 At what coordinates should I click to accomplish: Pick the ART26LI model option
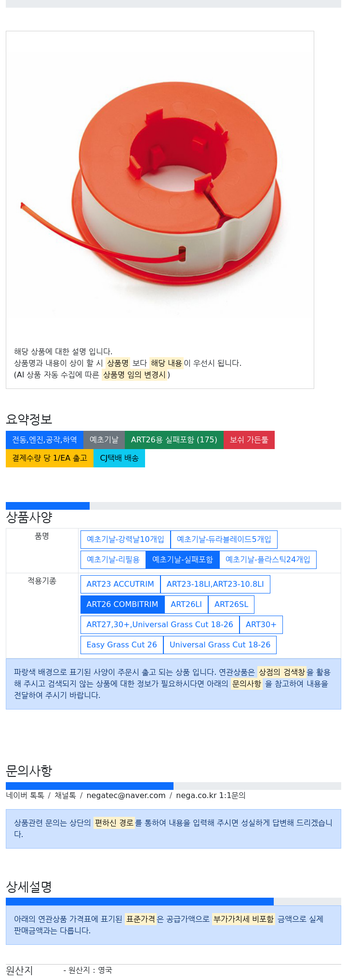click(187, 605)
